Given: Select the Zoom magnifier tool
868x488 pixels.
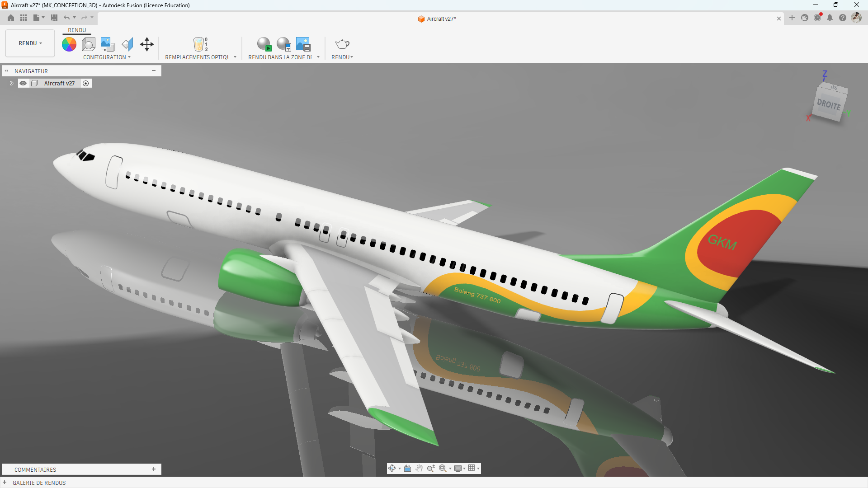Looking at the screenshot, I should click(x=431, y=468).
